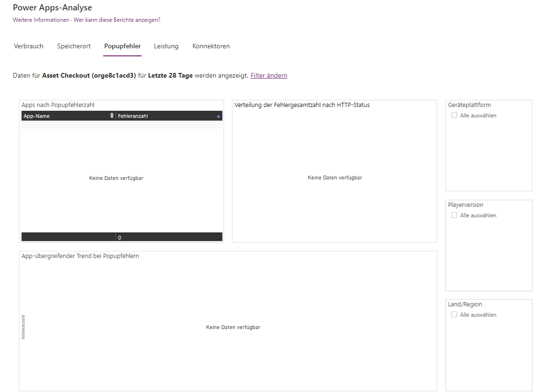Switch to the Konnektoren tab
This screenshot has height=392, width=543.
click(211, 46)
